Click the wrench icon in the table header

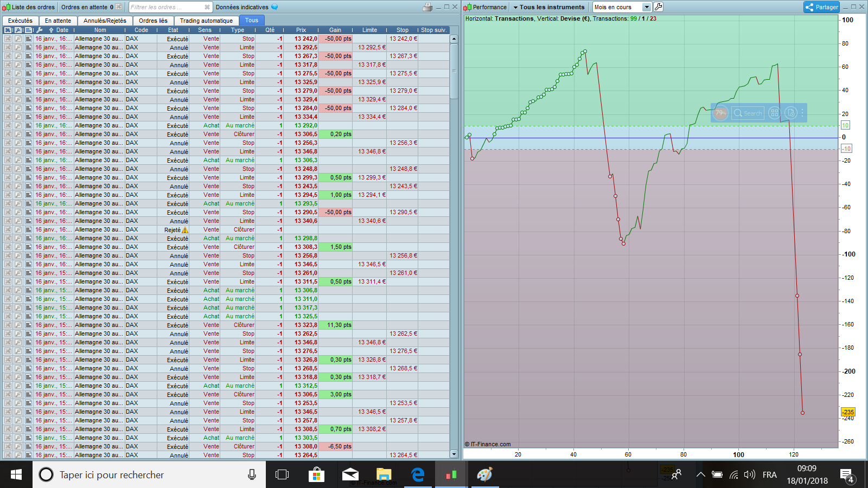[18, 30]
